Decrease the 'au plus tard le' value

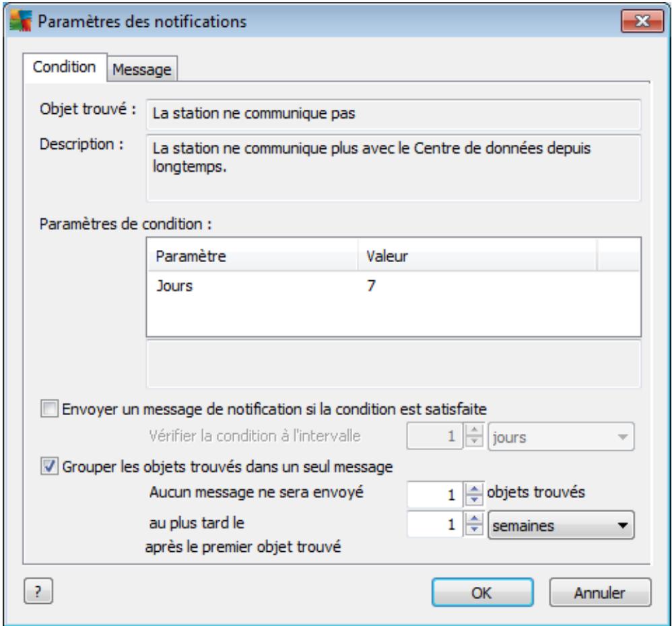click(x=474, y=530)
